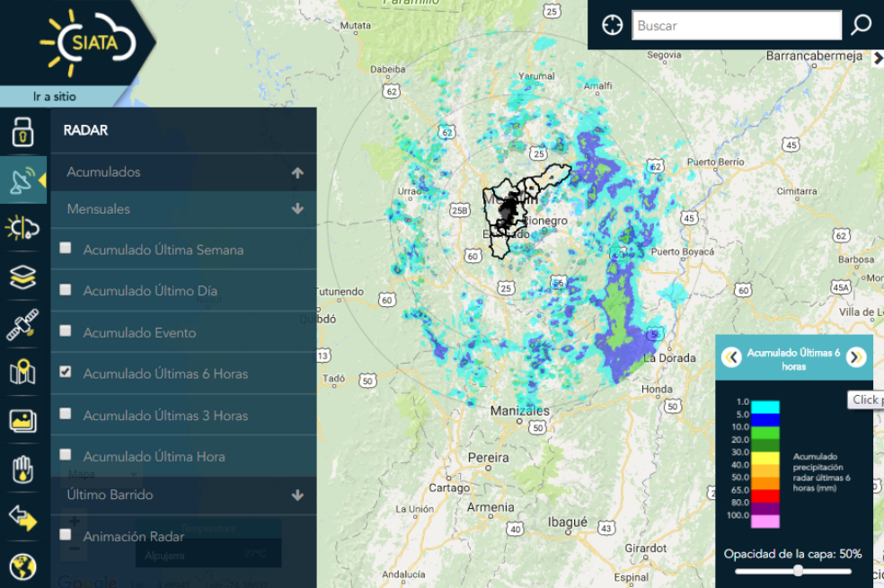Open the globe sidebar icon
This screenshot has width=884, height=588.
coord(22,566)
